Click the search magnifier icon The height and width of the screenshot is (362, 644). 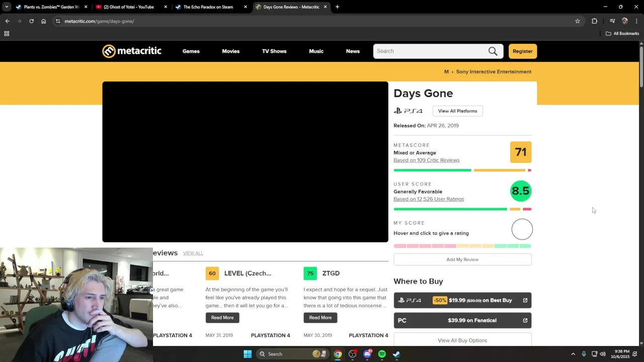pyautogui.click(x=493, y=51)
